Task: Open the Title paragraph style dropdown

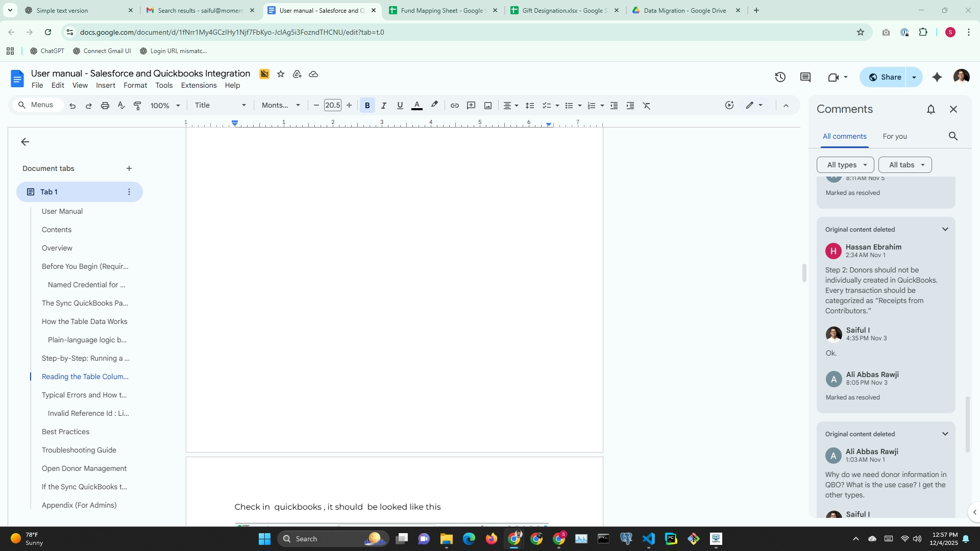Action: (220, 106)
